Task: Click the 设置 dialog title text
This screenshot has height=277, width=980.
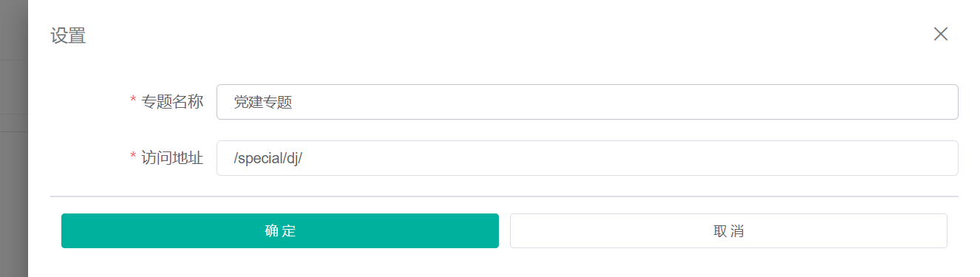Action: pos(68,35)
